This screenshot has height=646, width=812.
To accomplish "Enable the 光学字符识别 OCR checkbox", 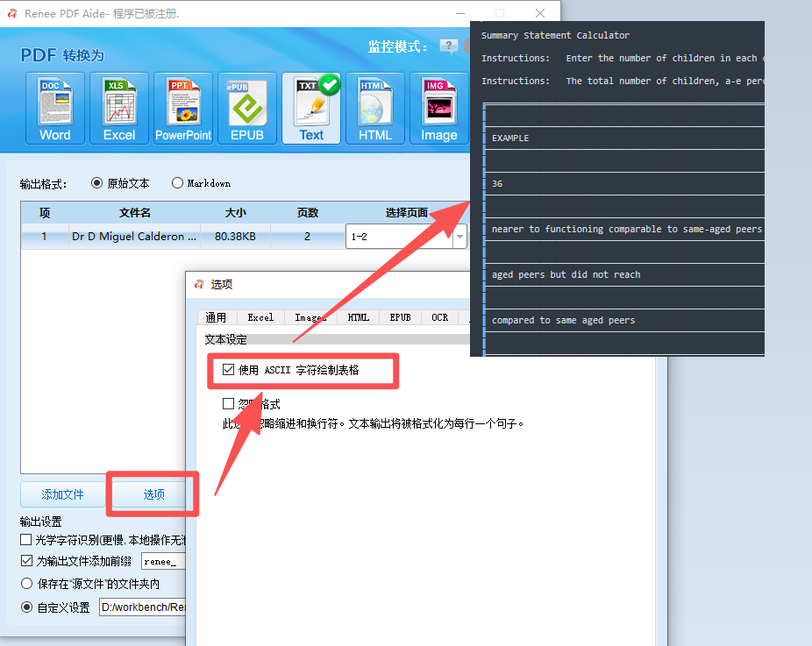I will pyautogui.click(x=26, y=540).
